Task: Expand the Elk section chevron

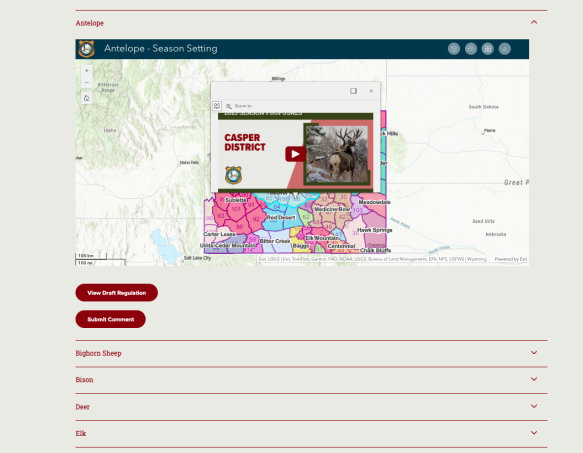Action: pyautogui.click(x=534, y=433)
